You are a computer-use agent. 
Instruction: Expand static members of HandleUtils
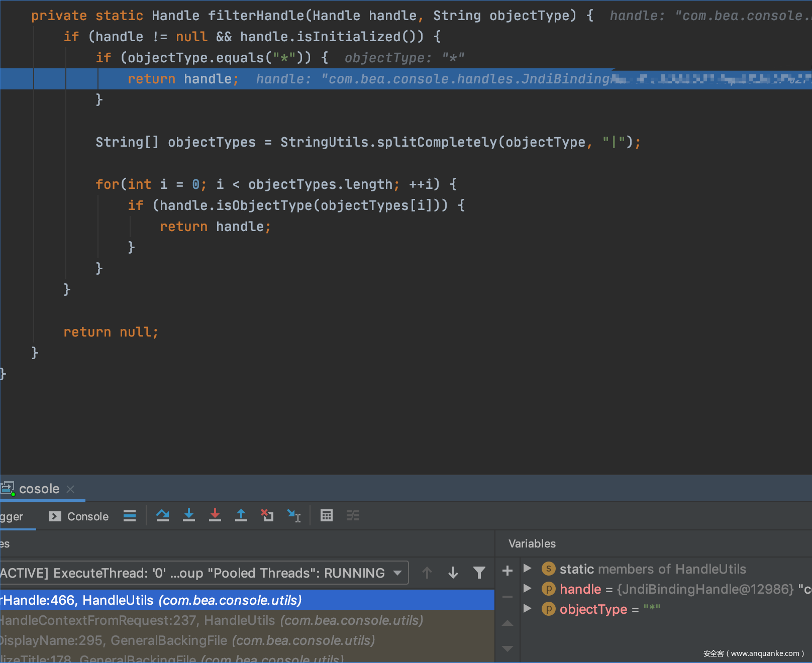pos(527,569)
